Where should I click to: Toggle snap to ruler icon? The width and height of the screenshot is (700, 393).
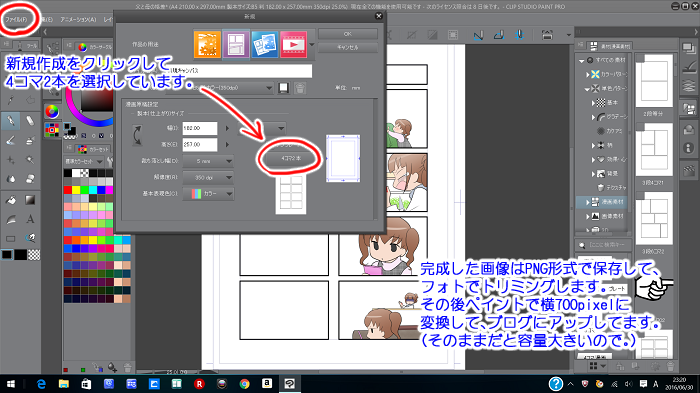tap(478, 35)
